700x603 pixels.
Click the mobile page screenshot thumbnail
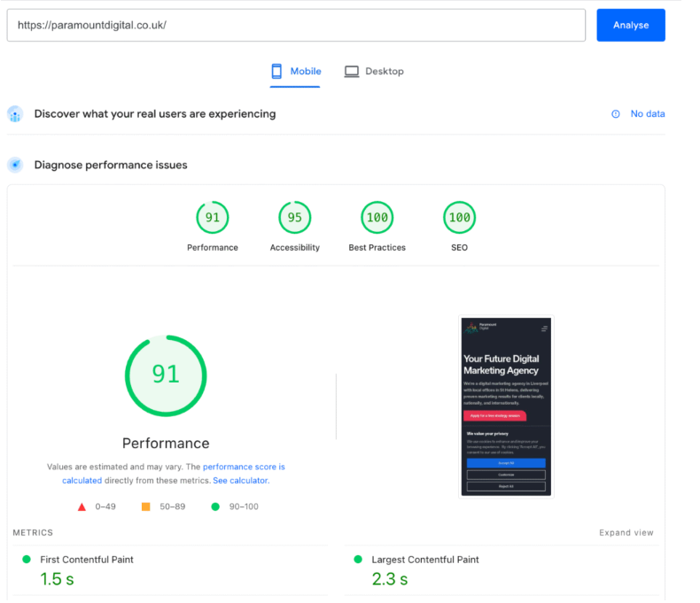(506, 406)
